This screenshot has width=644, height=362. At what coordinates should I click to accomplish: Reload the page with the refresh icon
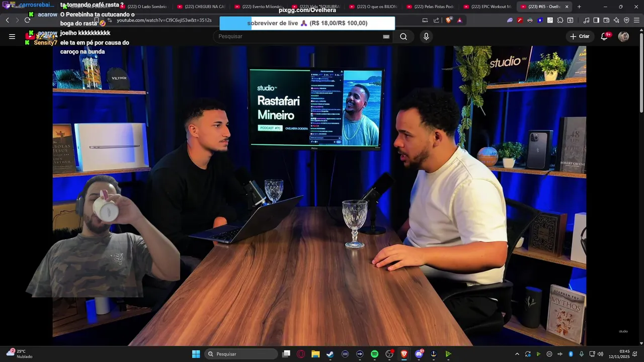tap(27, 20)
